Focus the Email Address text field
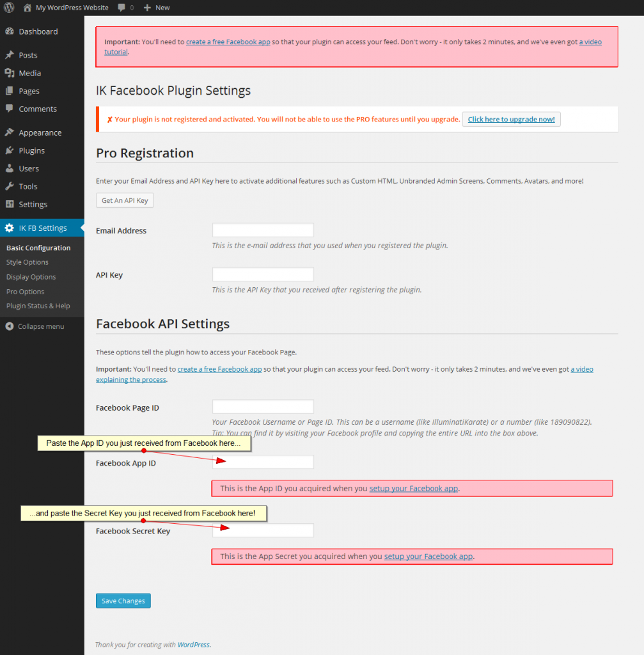The height and width of the screenshot is (655, 644). click(263, 230)
